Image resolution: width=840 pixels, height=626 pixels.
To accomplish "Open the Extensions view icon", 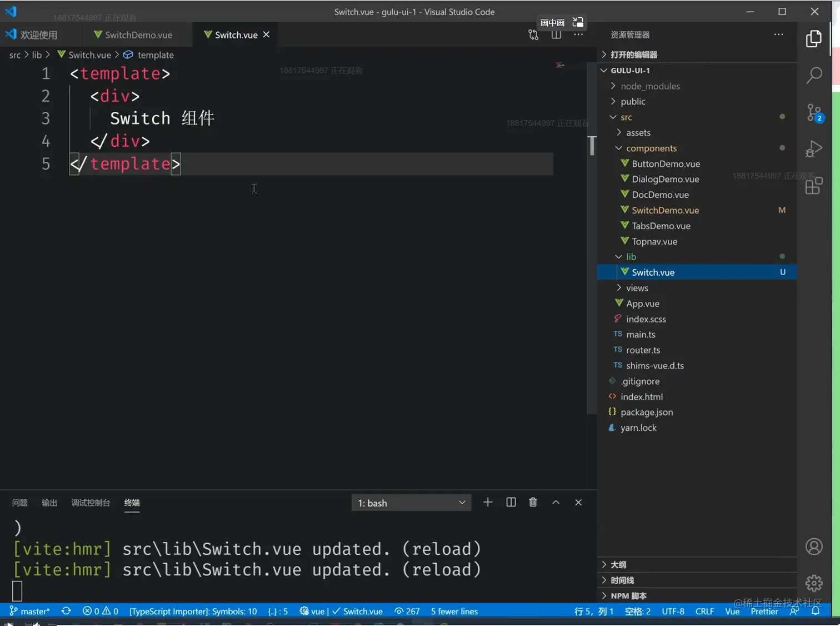I will pos(814,186).
